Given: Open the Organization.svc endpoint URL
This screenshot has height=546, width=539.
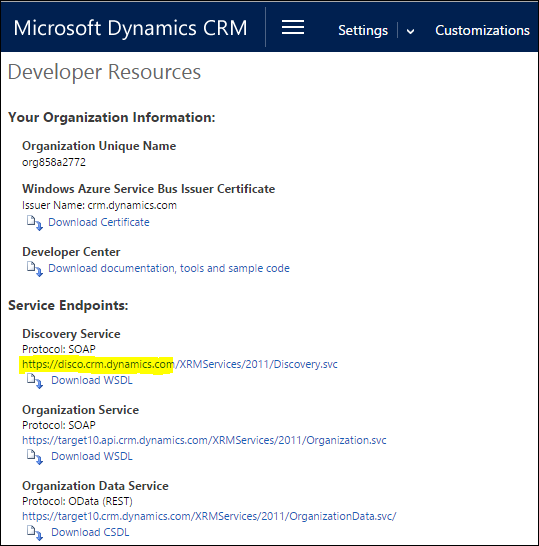Looking at the screenshot, I should pyautogui.click(x=204, y=440).
